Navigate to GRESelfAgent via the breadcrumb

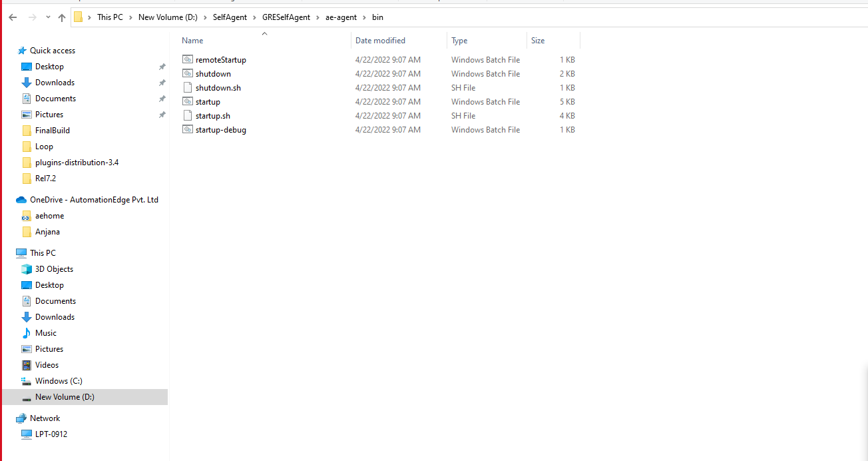click(286, 17)
